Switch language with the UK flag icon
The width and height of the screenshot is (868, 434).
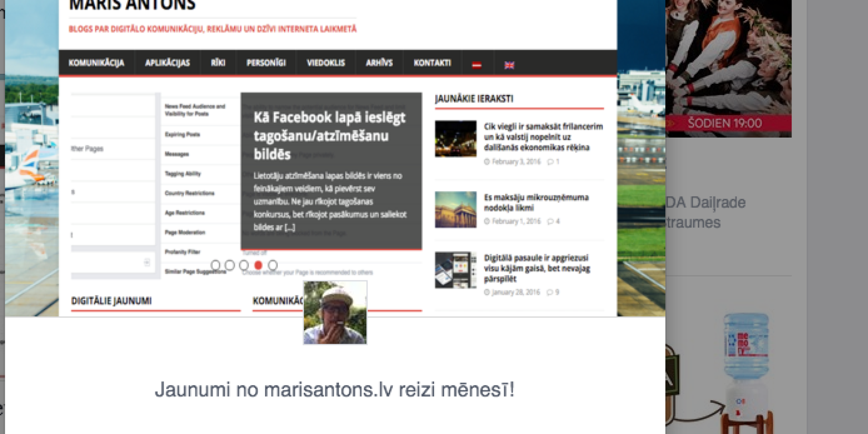509,65
